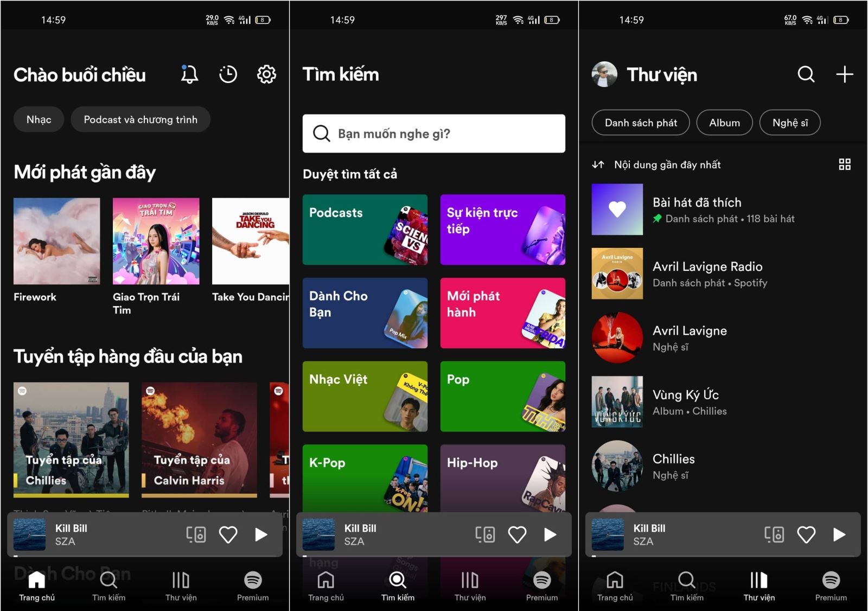Open the Nhạc Việt category

tap(365, 397)
